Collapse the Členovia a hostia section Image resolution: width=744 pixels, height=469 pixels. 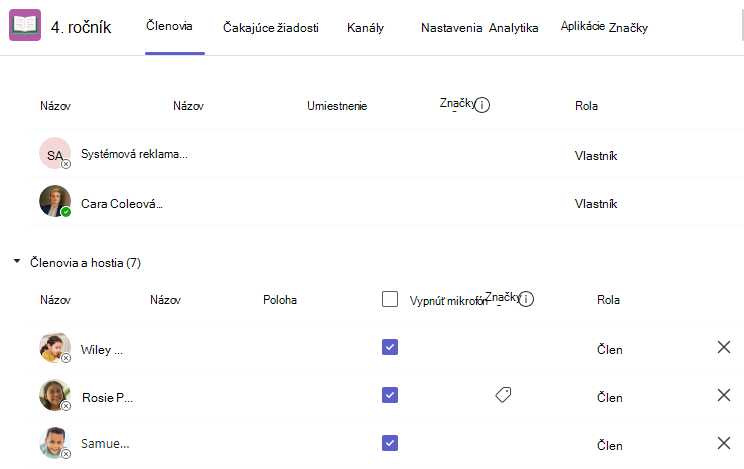click(x=17, y=261)
